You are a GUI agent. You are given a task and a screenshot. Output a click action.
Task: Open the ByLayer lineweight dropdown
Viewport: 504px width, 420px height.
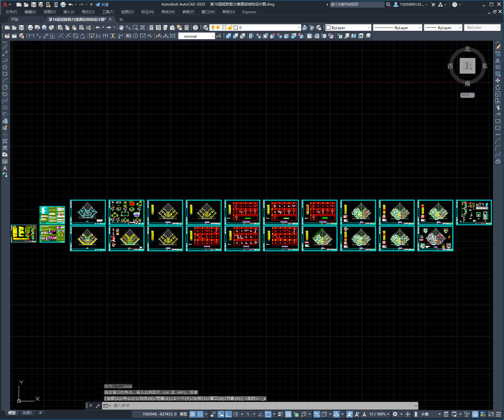pyautogui.click(x=460, y=28)
